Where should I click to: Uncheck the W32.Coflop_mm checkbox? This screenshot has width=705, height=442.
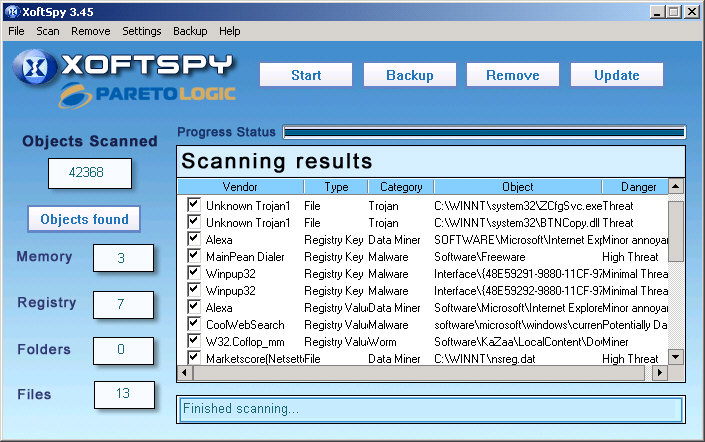coord(194,341)
